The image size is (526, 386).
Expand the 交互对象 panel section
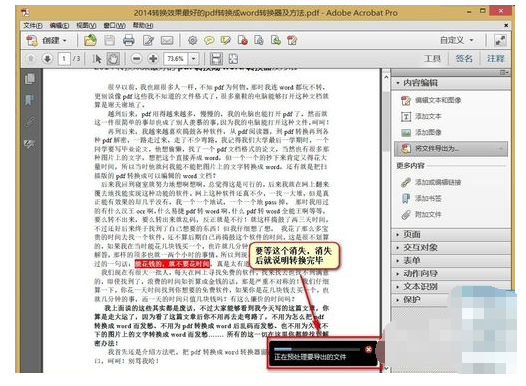pos(451,247)
